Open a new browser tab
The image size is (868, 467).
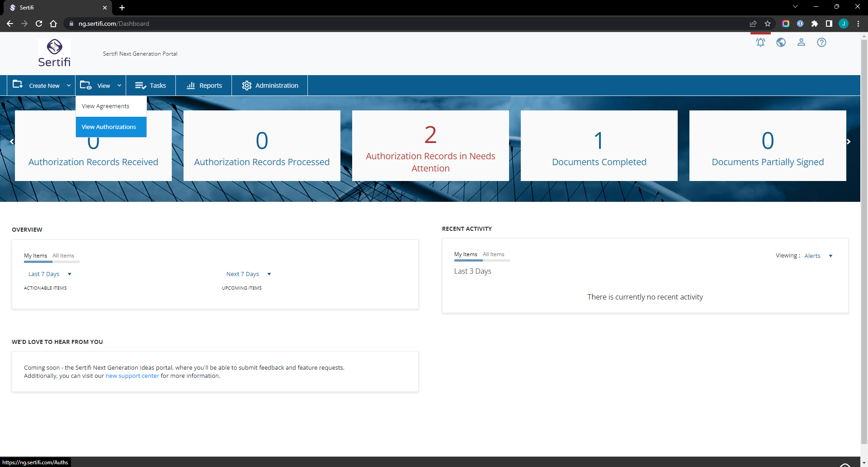click(122, 8)
